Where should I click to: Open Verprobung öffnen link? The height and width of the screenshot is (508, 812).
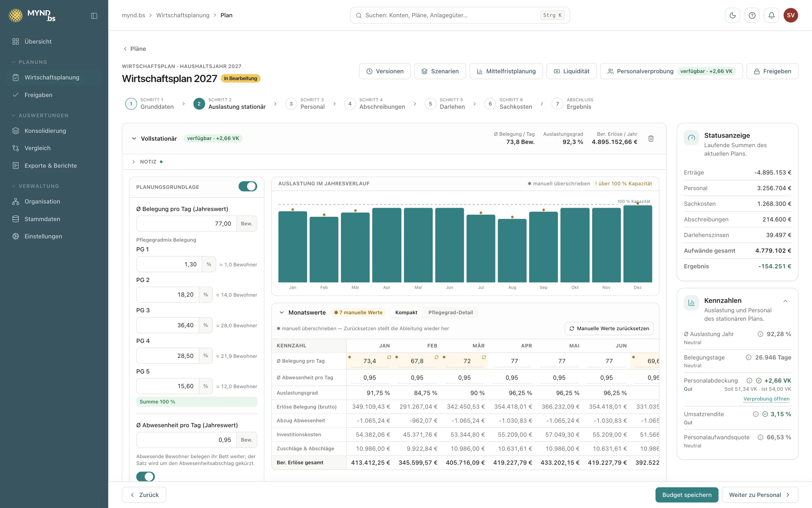coord(766,399)
